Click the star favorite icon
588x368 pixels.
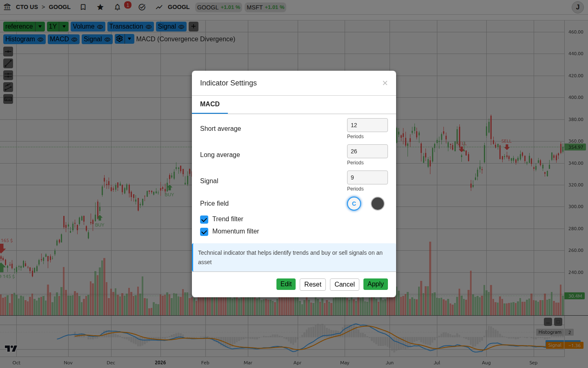(x=100, y=7)
